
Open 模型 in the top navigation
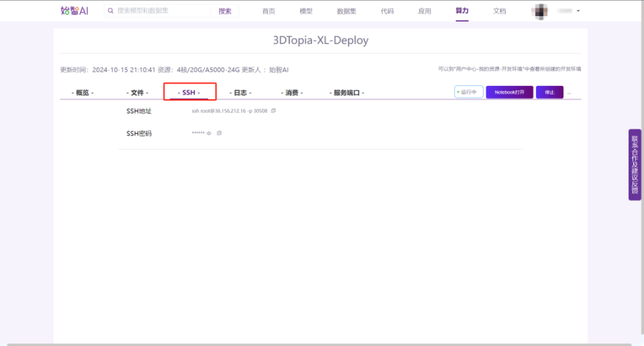306,11
